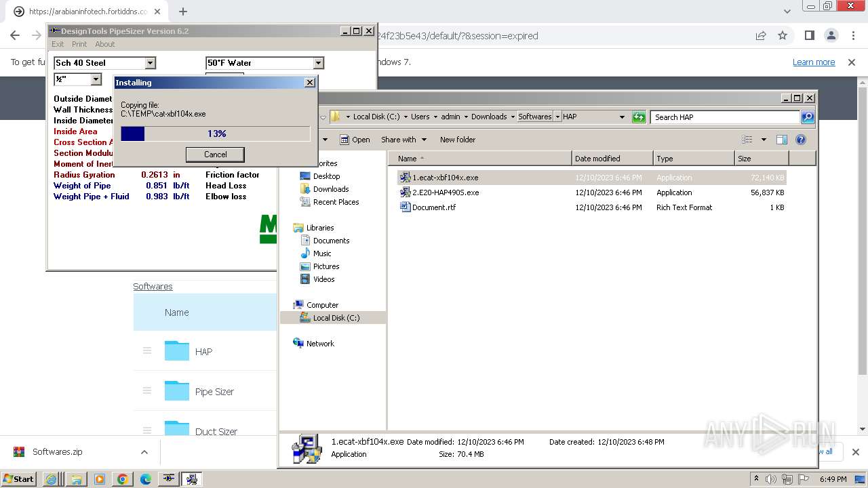Click the search magnifier icon in Explorer
Image resolution: width=868 pixels, height=488 pixels.
[807, 117]
